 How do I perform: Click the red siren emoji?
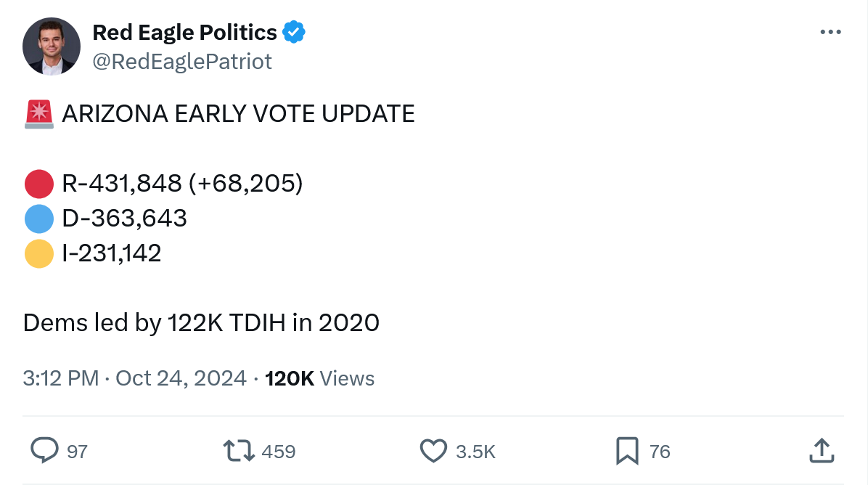click(x=39, y=114)
